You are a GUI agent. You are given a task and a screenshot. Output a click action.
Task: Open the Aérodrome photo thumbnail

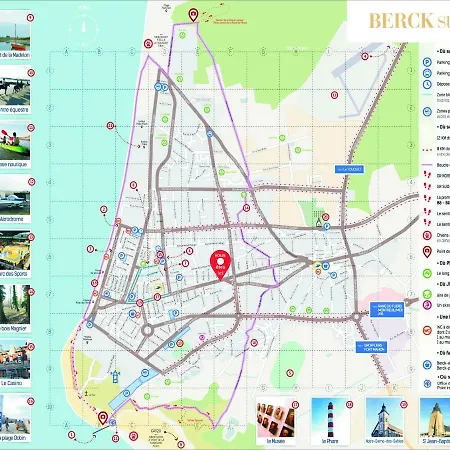coord(15,199)
